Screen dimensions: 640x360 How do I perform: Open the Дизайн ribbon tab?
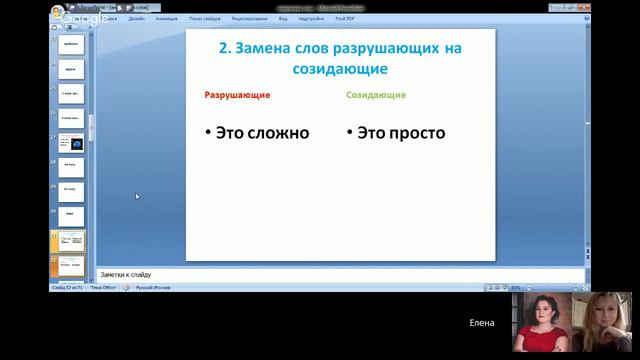pyautogui.click(x=136, y=19)
